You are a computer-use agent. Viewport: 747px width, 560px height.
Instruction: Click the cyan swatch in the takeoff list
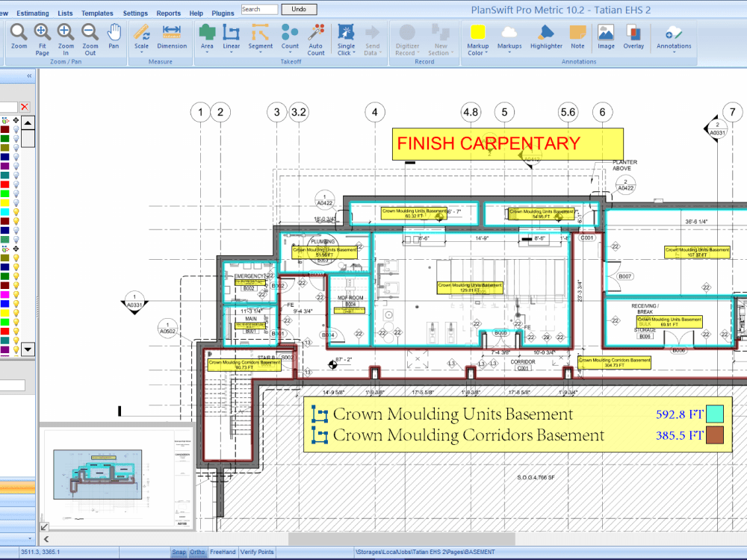pyautogui.click(x=4, y=212)
